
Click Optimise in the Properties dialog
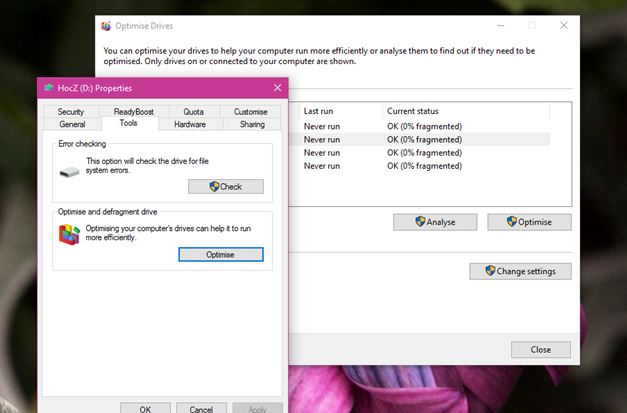[x=221, y=255]
